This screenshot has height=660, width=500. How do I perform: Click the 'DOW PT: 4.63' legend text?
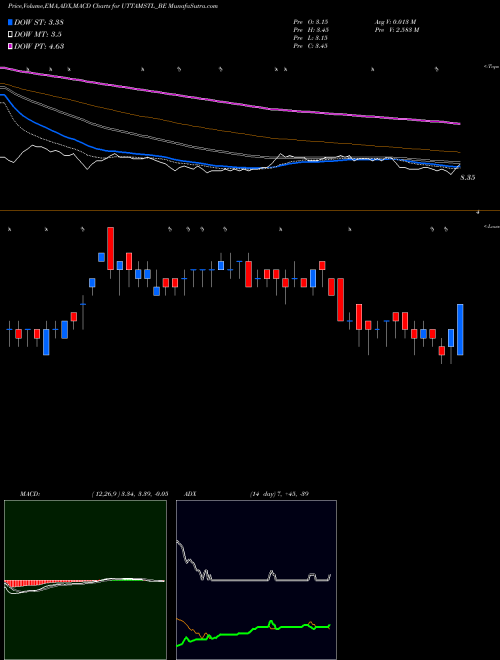click(39, 46)
